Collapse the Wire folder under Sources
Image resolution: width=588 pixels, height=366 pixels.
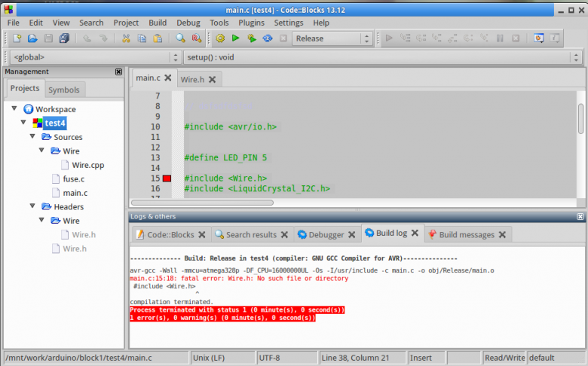coord(41,150)
